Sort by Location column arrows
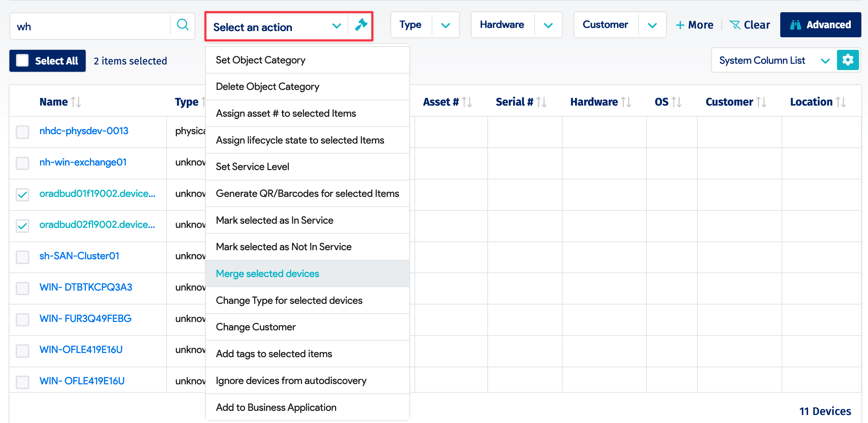 [x=840, y=102]
